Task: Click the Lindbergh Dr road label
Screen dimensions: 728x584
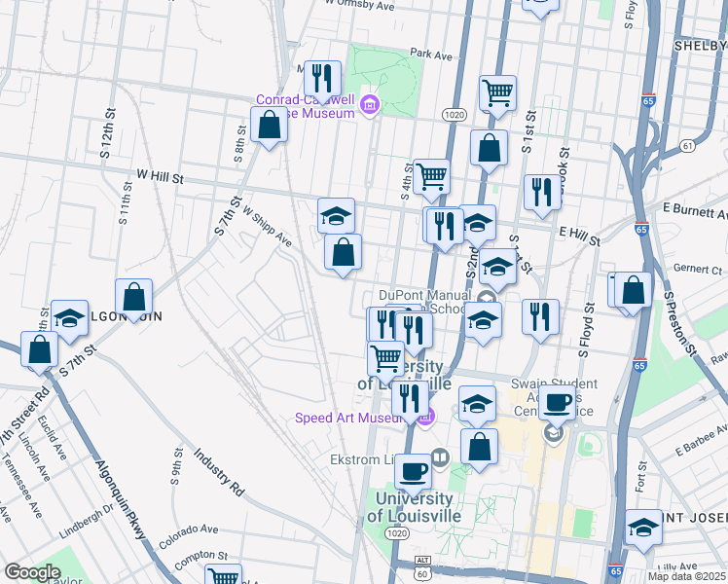Action: pos(86,521)
